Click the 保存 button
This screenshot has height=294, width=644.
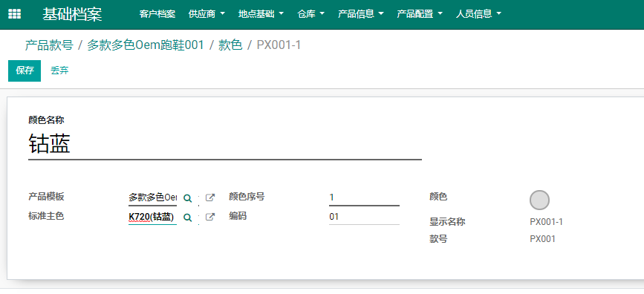coord(25,71)
